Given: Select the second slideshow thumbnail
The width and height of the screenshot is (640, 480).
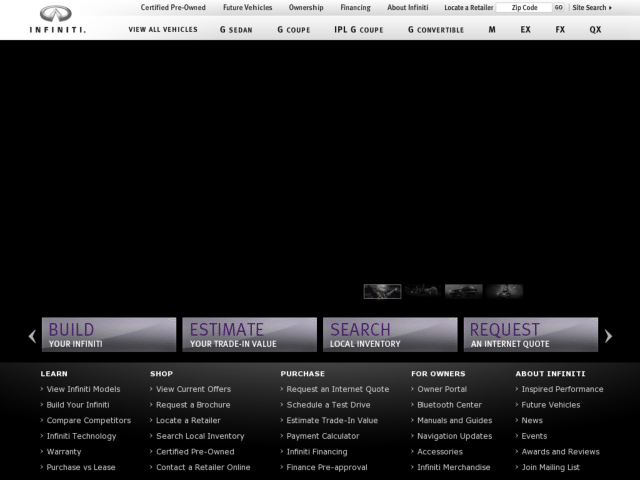Looking at the screenshot, I should 423,291.
